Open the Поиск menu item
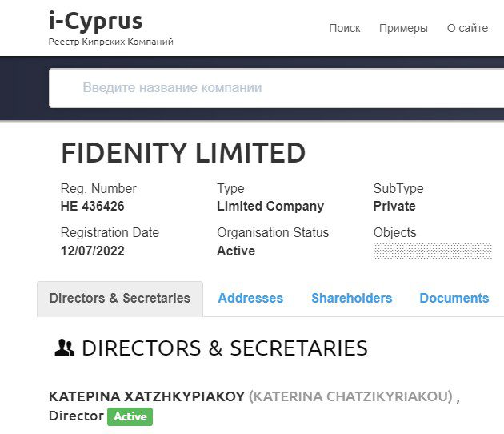 pyautogui.click(x=345, y=28)
